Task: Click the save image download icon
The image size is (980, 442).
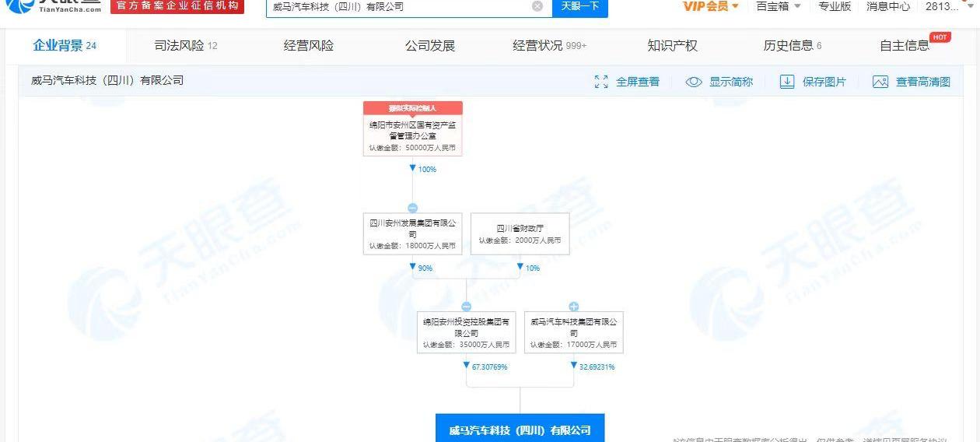Action: [x=787, y=82]
